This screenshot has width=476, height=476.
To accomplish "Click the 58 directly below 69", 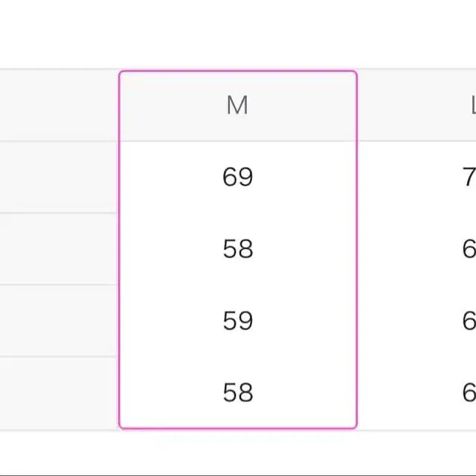I will coord(237,248).
